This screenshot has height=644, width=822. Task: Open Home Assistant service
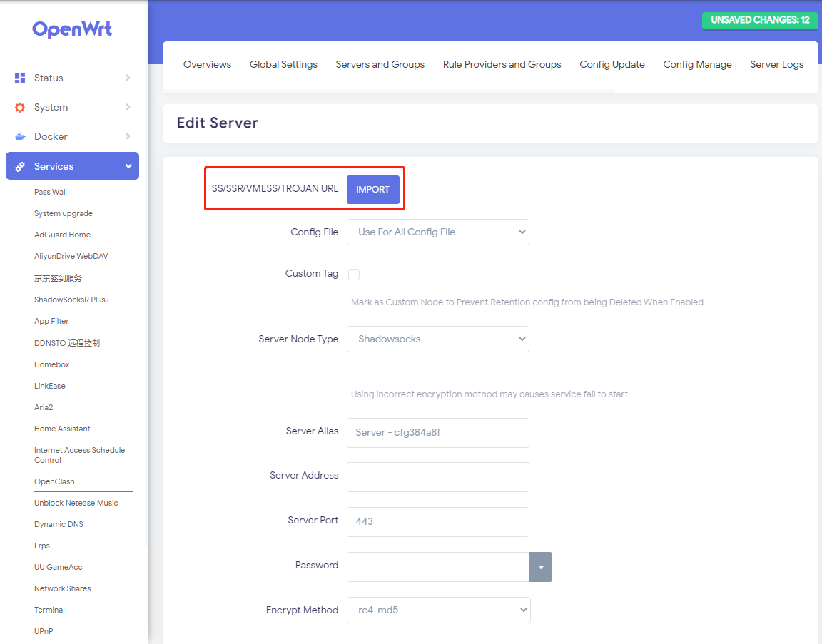[62, 429]
